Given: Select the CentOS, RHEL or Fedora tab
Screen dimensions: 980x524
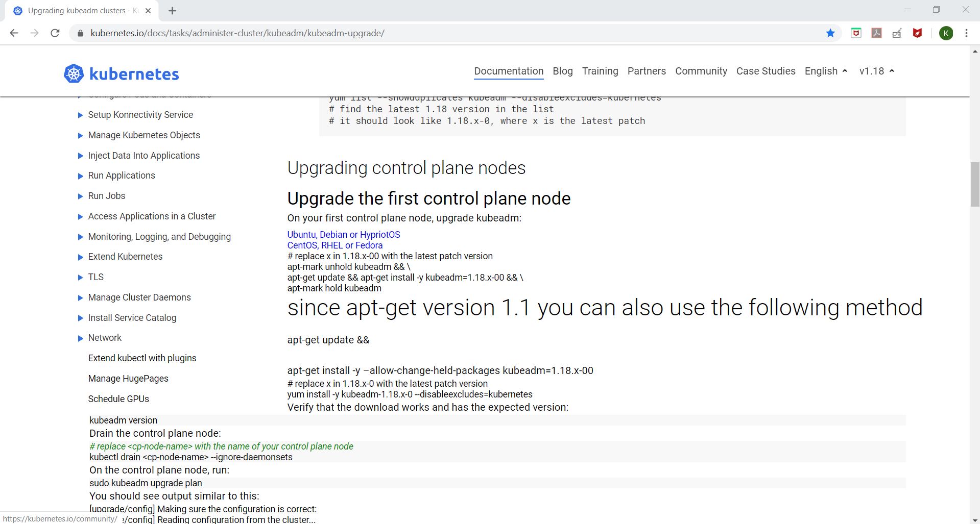Looking at the screenshot, I should tap(335, 245).
